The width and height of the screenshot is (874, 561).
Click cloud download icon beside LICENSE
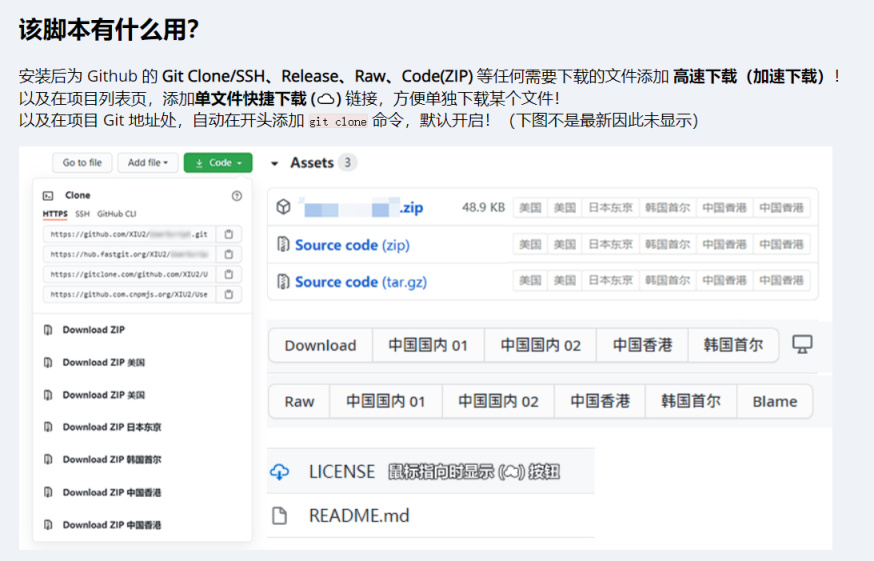[279, 472]
